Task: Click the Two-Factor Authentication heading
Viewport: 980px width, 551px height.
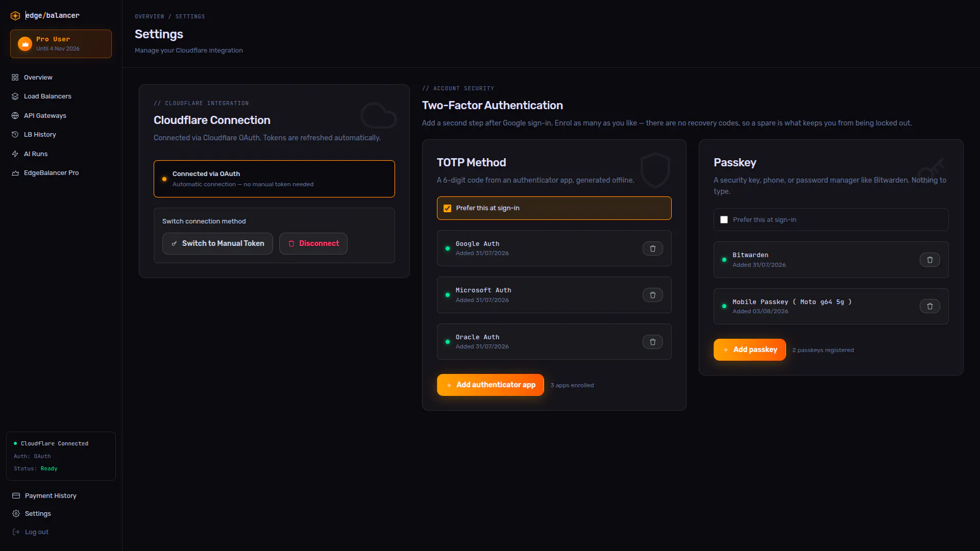Action: [x=492, y=106]
